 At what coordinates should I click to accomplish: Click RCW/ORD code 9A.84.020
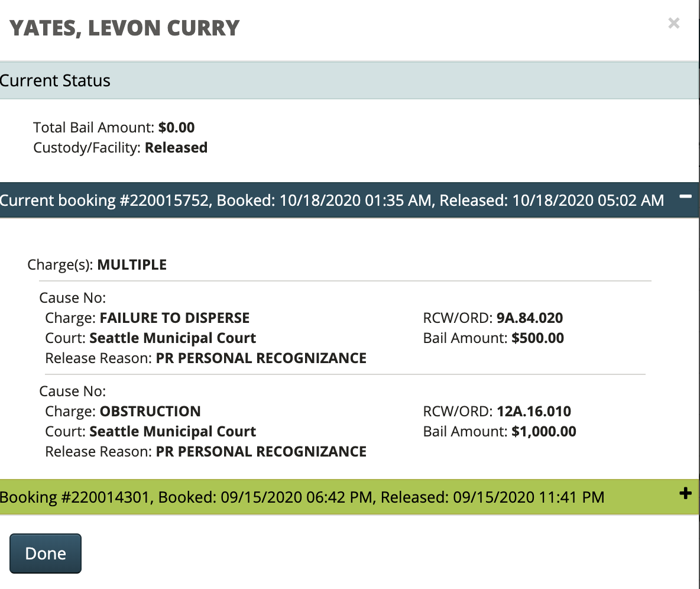pos(530,318)
